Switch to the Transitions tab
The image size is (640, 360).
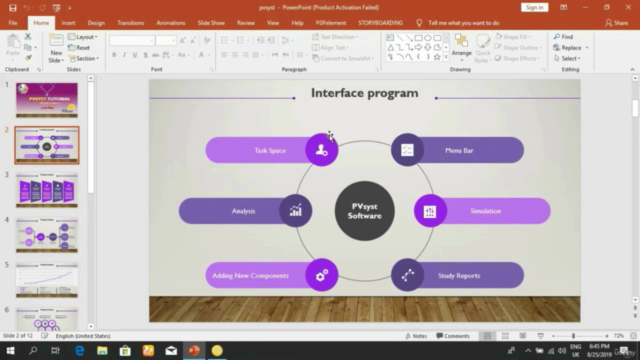[x=131, y=23]
